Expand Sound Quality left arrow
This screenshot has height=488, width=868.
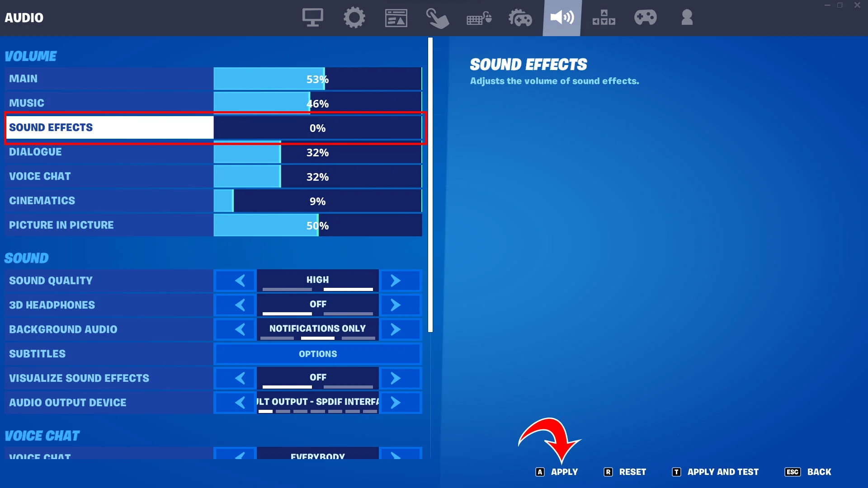tap(240, 281)
